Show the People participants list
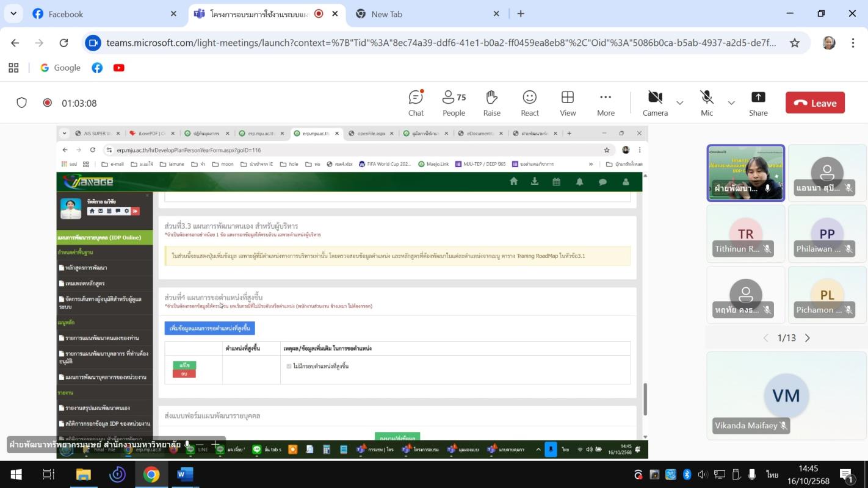The height and width of the screenshot is (488, 868). click(454, 103)
